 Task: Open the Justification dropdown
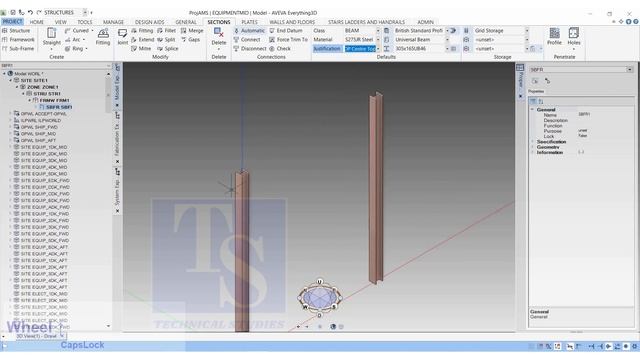(378, 49)
